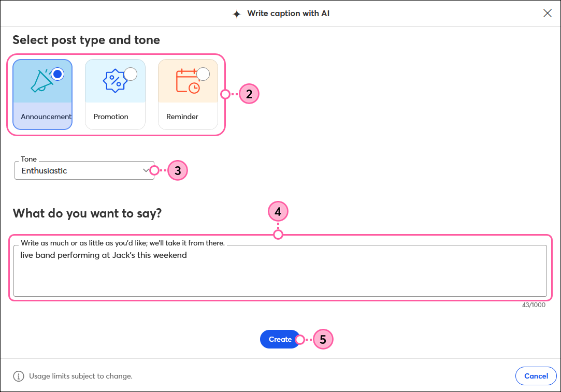Click the megaphone Announcement icon
The image size is (561, 392).
pyautogui.click(x=41, y=81)
